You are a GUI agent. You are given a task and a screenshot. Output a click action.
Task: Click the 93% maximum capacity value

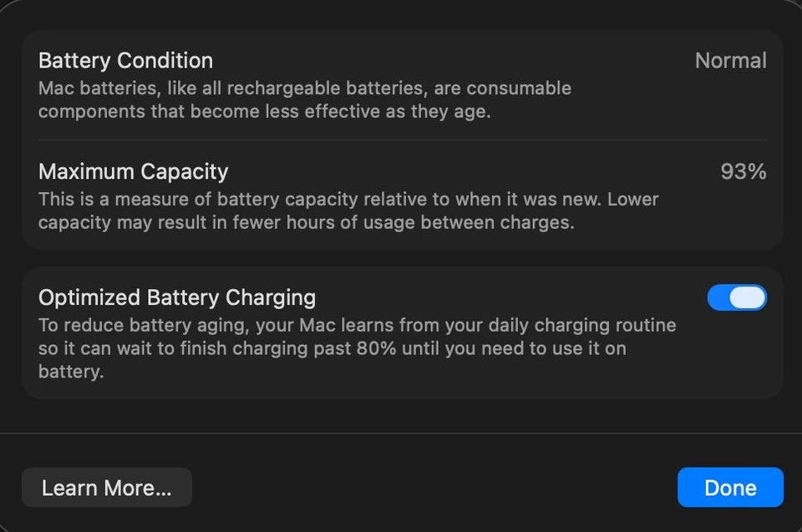[743, 172]
